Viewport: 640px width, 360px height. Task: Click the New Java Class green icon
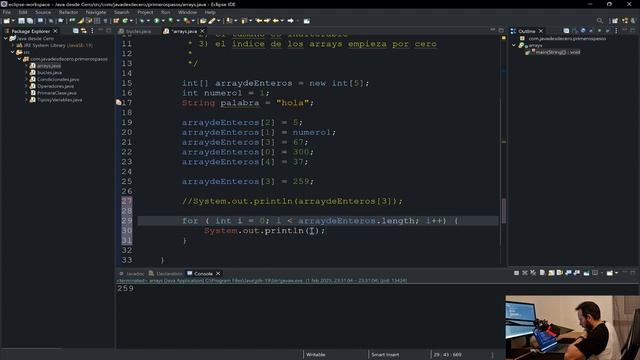pyautogui.click(x=125, y=20)
